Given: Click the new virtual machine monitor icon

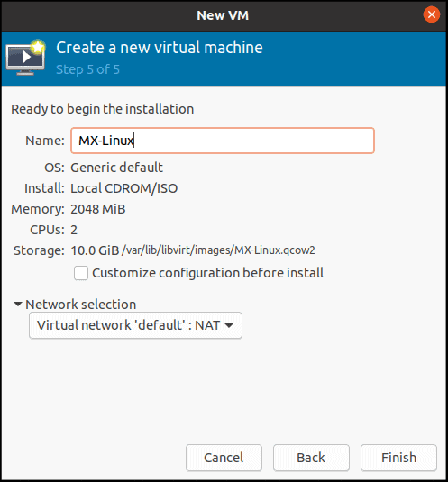Looking at the screenshot, I should pyautogui.click(x=26, y=58).
